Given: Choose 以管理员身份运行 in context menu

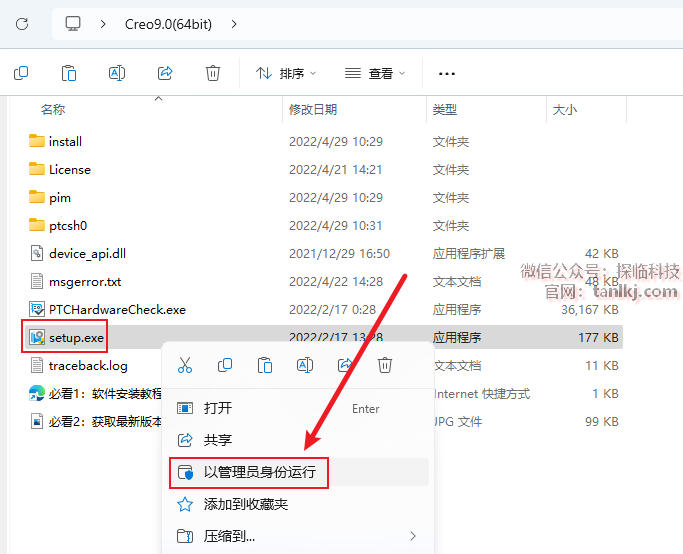Looking at the screenshot, I should pyautogui.click(x=299, y=472).
